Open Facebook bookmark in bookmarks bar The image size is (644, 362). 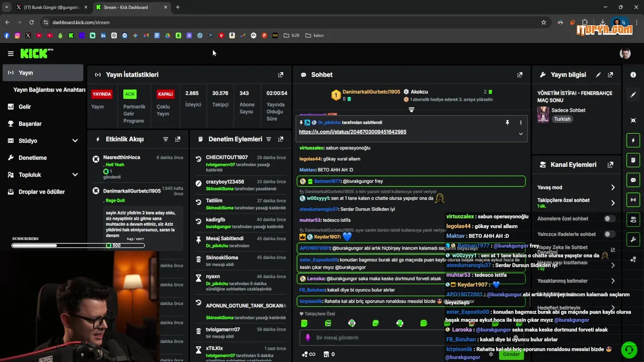click(7, 36)
